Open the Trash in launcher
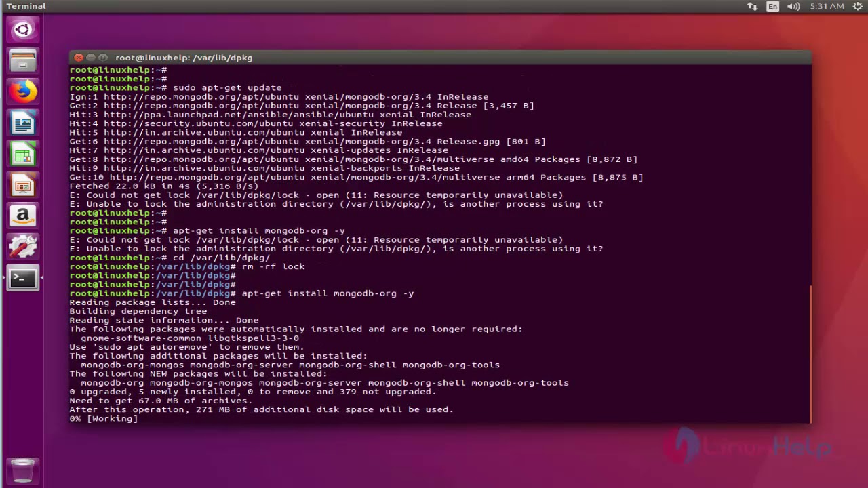Viewport: 868px width, 488px height. tap(22, 470)
